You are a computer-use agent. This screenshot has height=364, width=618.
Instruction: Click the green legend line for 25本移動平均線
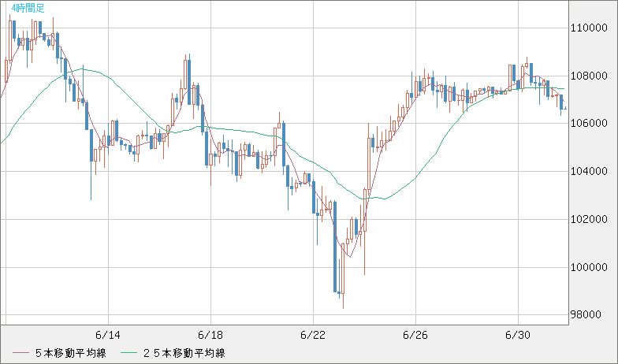click(x=129, y=353)
